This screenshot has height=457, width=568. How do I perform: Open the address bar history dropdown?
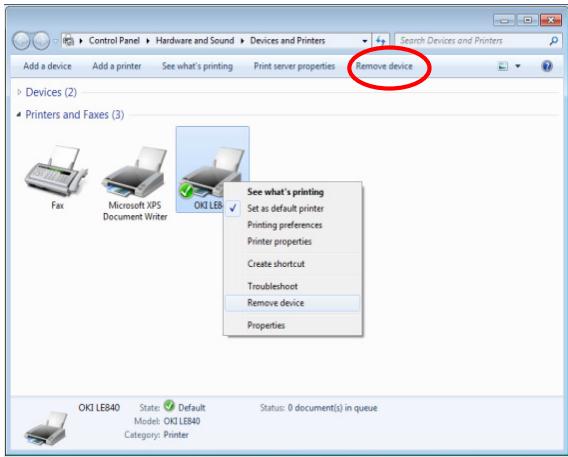[365, 41]
